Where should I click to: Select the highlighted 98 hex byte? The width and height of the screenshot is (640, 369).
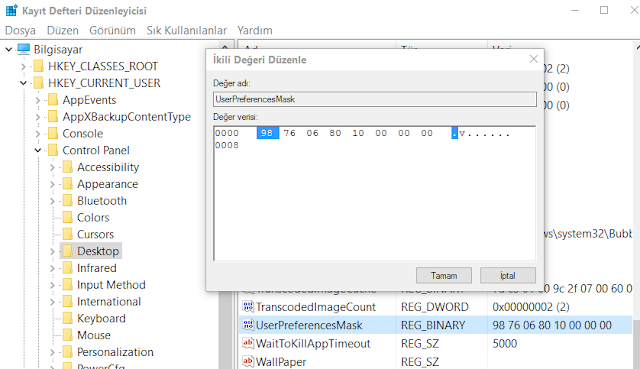coord(267,133)
